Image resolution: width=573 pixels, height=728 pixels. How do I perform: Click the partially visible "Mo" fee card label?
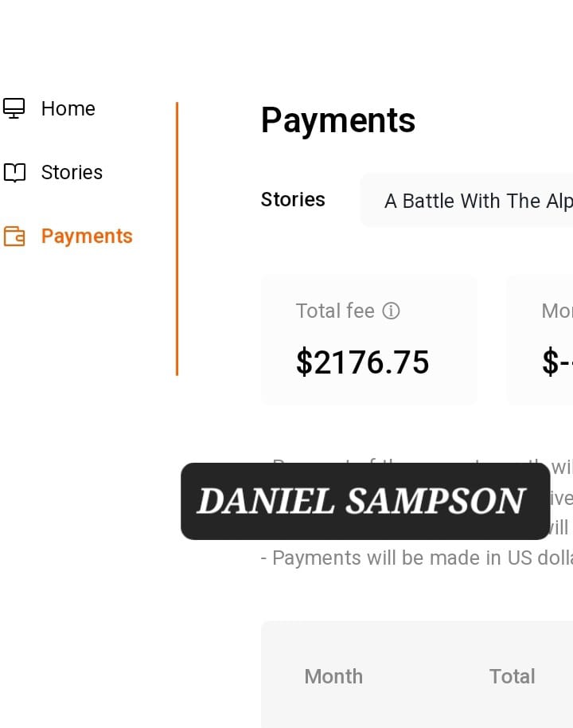(556, 311)
